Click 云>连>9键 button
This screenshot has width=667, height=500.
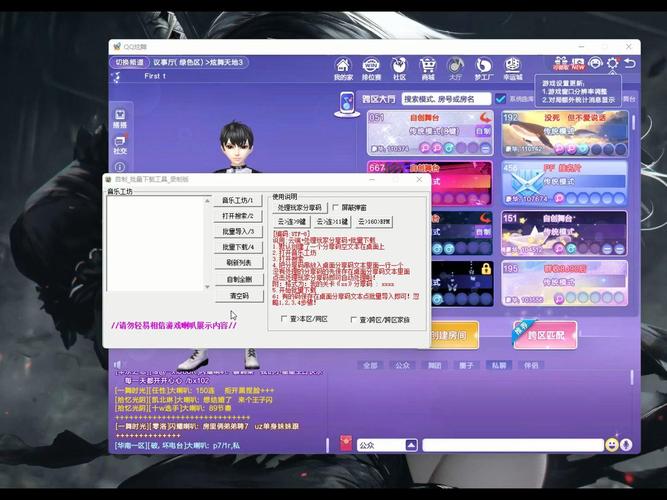(292, 222)
